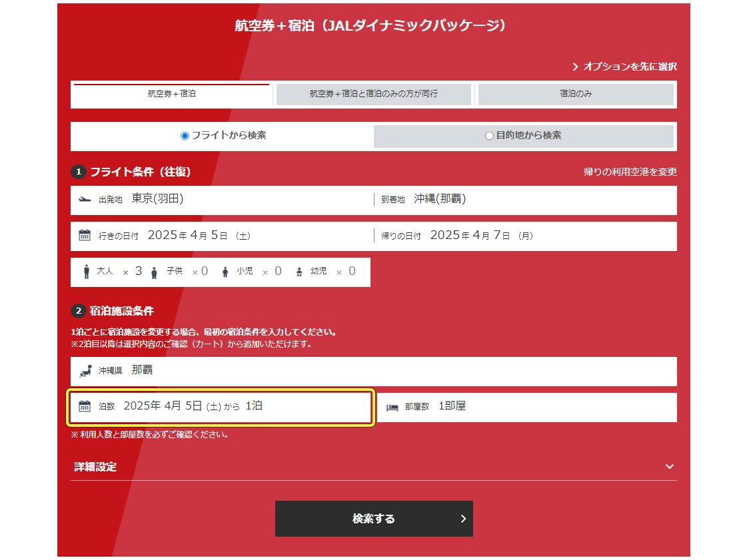Select the フライトから検索 radio button

tap(185, 136)
